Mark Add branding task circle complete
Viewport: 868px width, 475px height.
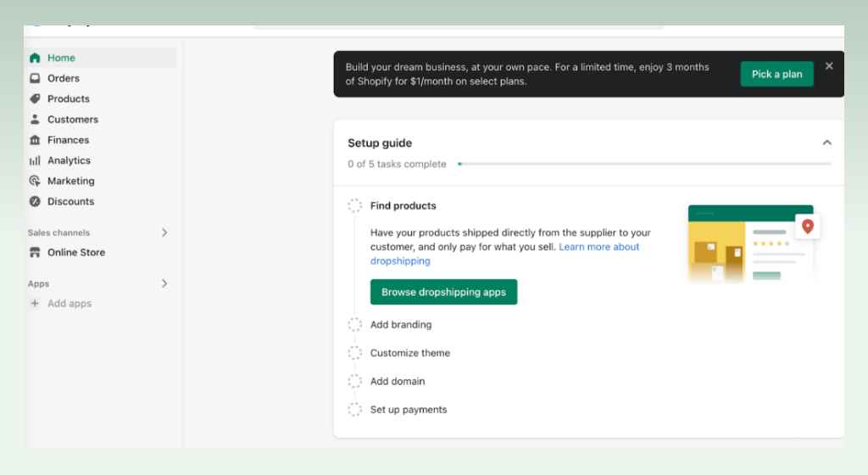[355, 324]
